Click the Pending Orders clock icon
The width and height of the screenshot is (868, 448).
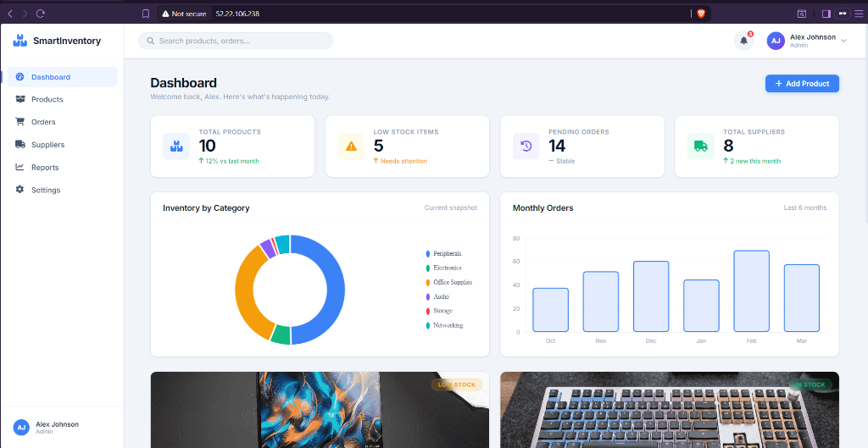click(526, 146)
